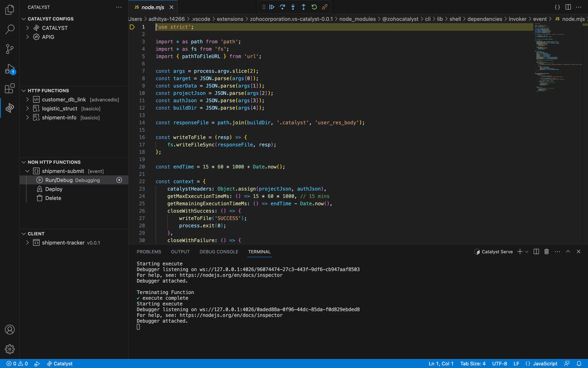This screenshot has height=368, width=588.
Task: Expand the shipment-tracker client
Action: pyautogui.click(x=27, y=242)
